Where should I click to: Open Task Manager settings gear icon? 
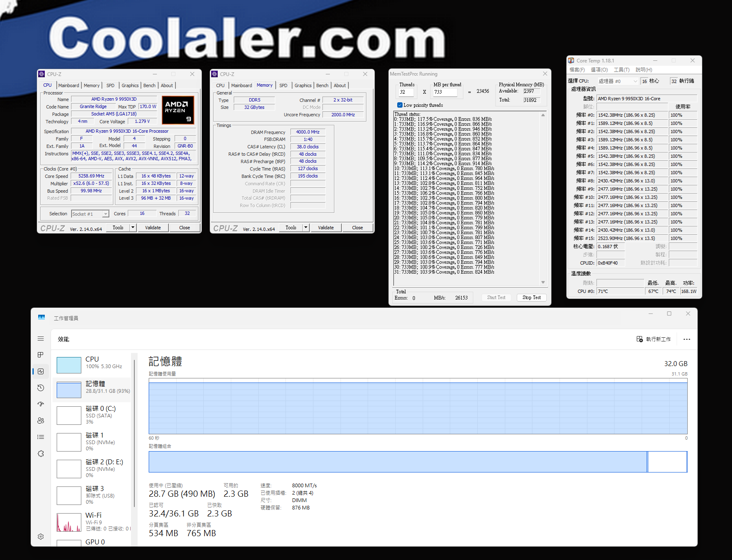(41, 537)
